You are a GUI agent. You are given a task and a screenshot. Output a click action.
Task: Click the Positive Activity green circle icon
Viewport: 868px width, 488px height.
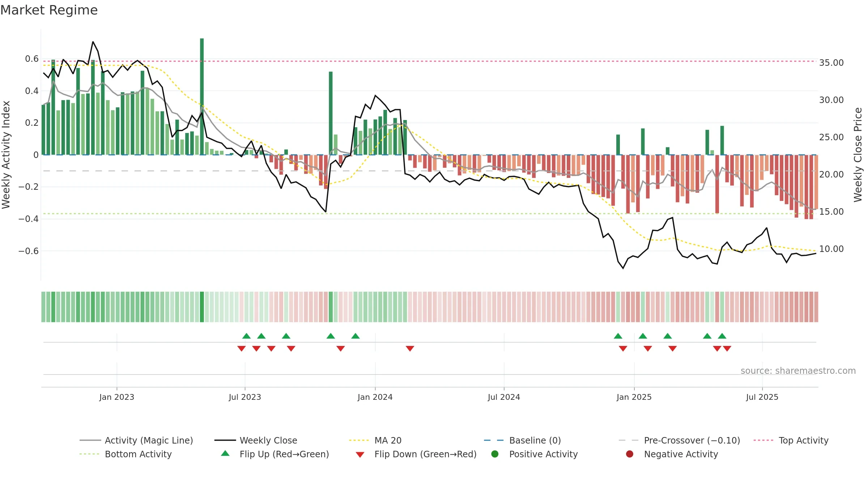(x=495, y=454)
